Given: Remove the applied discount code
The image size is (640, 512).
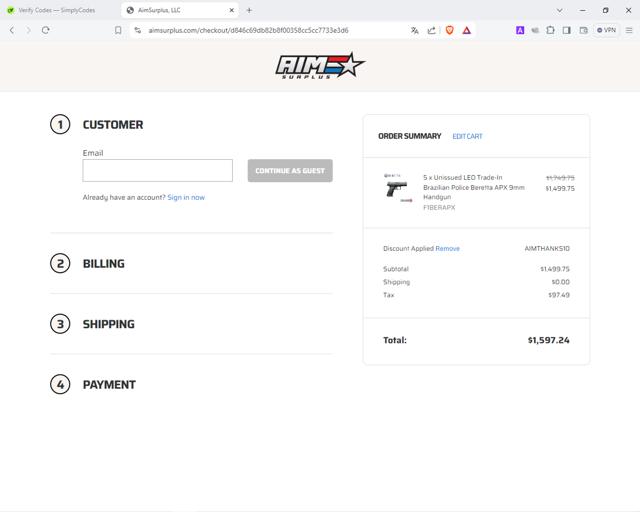Looking at the screenshot, I should point(447,248).
